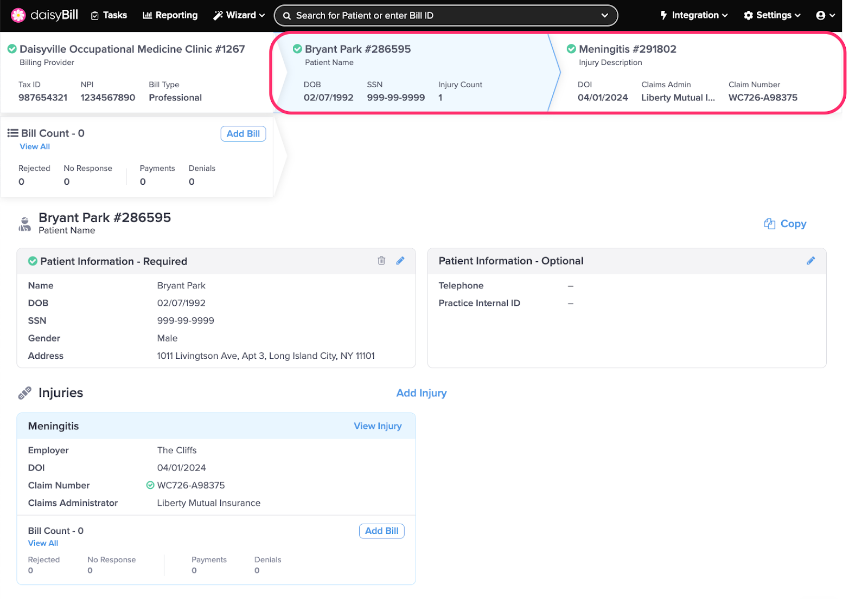Click the patient avatar icon beside Bryant Park

(x=25, y=224)
